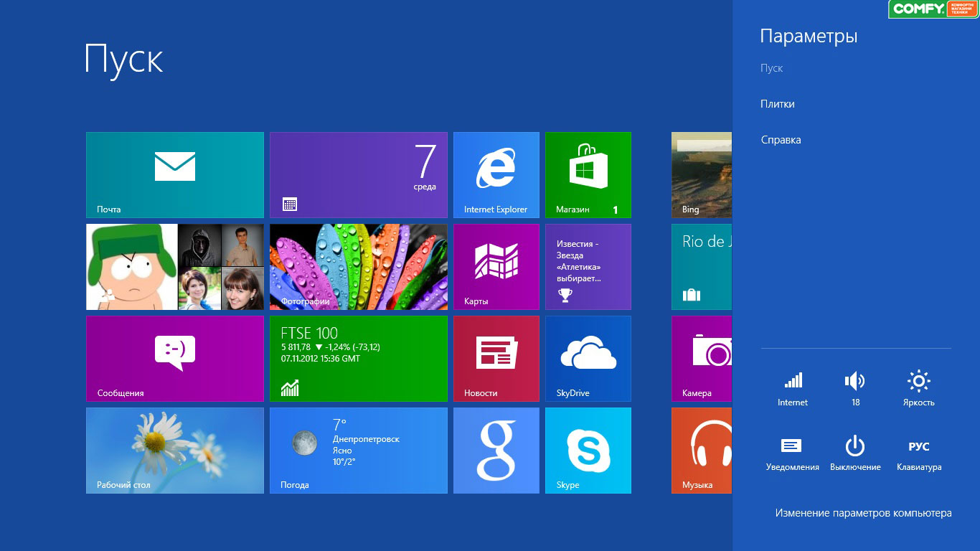Screen dimensions: 980x551
Task: Open the Музыка music tile
Action: 702,451
